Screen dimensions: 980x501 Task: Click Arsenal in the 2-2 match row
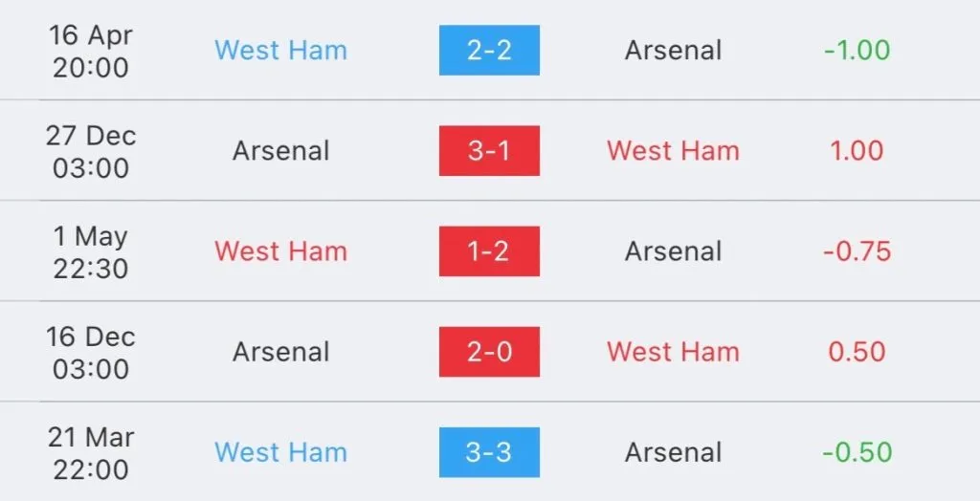pyautogui.click(x=673, y=51)
